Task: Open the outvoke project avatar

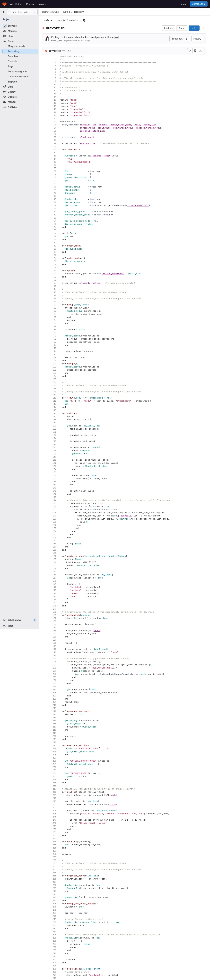Action: pyautogui.click(x=5, y=26)
